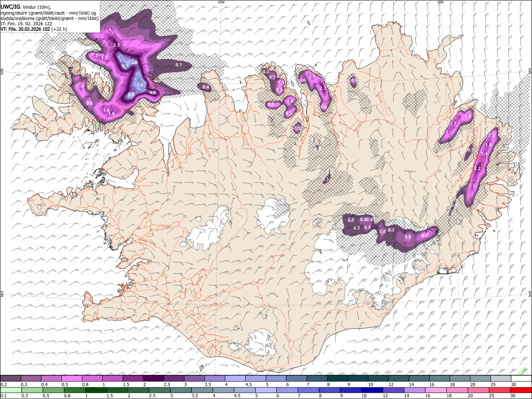The width and height of the screenshot is (532, 399).
Task: Click the darkest purple swatch labeled 2
Action: pos(153,379)
